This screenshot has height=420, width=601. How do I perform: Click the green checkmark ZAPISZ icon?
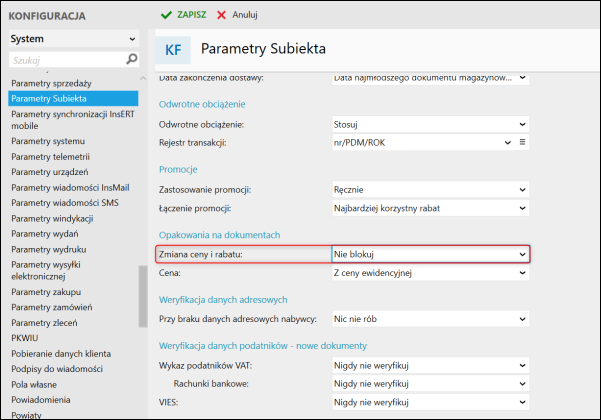pos(166,15)
